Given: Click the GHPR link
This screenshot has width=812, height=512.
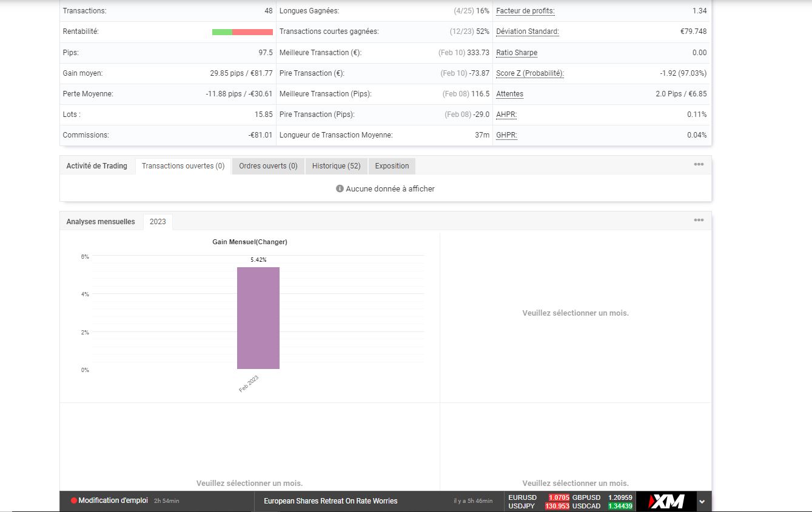Looking at the screenshot, I should click(506, 135).
